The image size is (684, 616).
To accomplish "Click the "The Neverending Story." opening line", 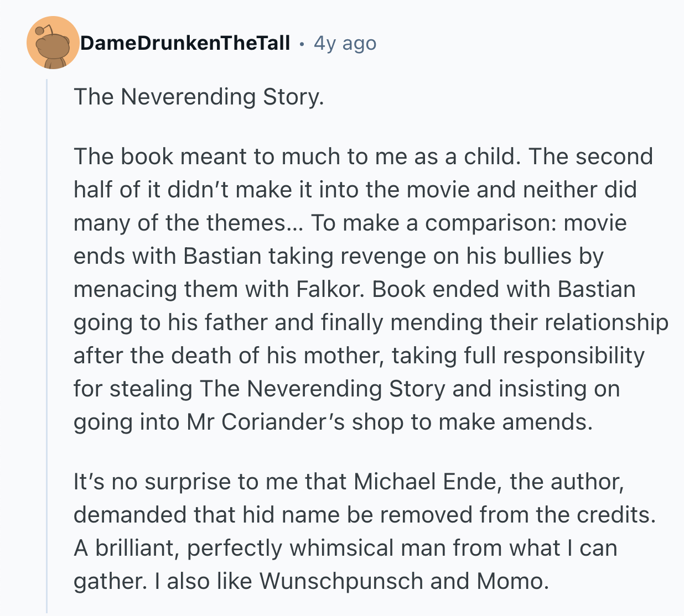I will pyautogui.click(x=199, y=97).
